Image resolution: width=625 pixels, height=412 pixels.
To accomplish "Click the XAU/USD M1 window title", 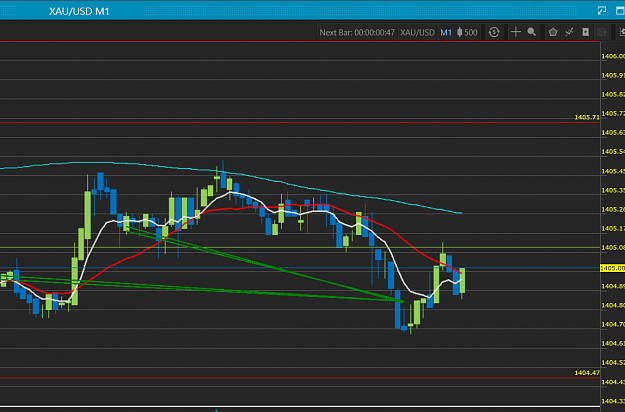I will pos(79,11).
